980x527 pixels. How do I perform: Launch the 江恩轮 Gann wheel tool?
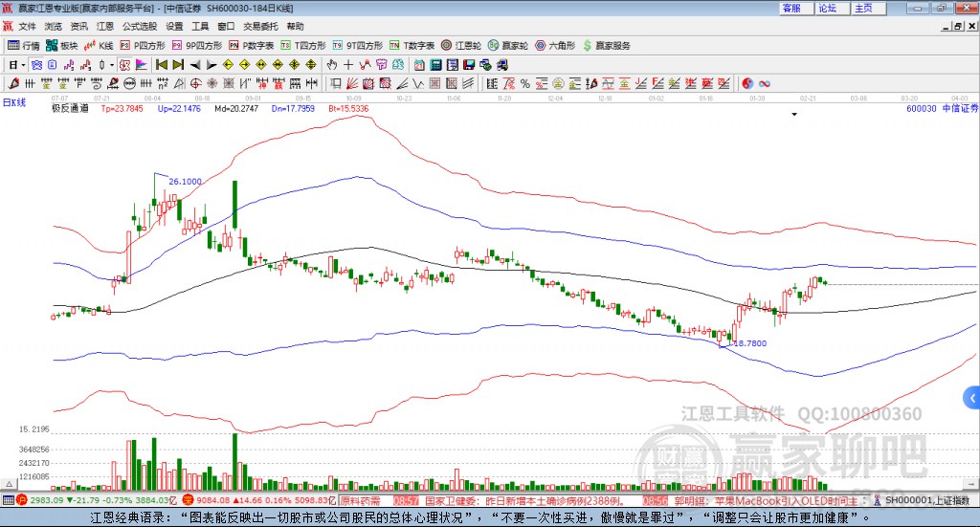tap(461, 46)
